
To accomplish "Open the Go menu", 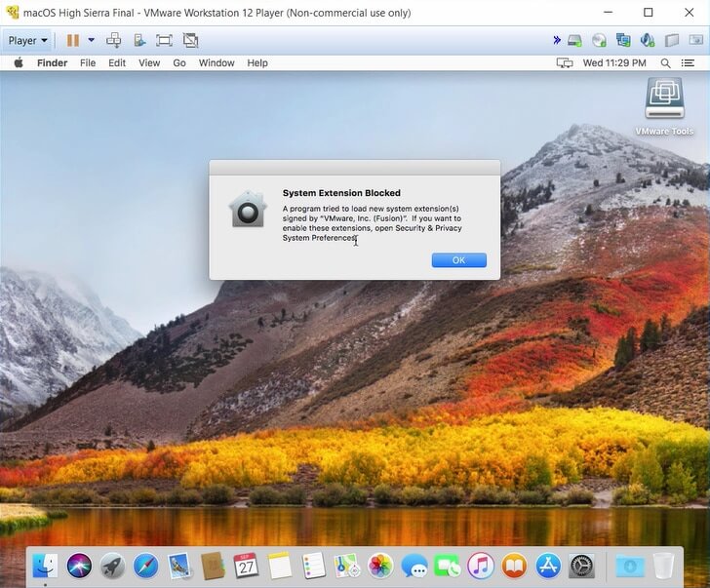I will 179,63.
